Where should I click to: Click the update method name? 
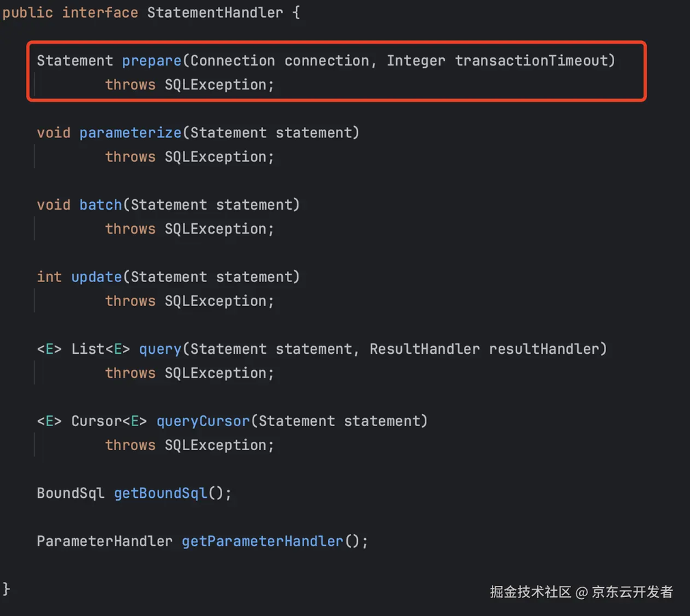pyautogui.click(x=96, y=277)
